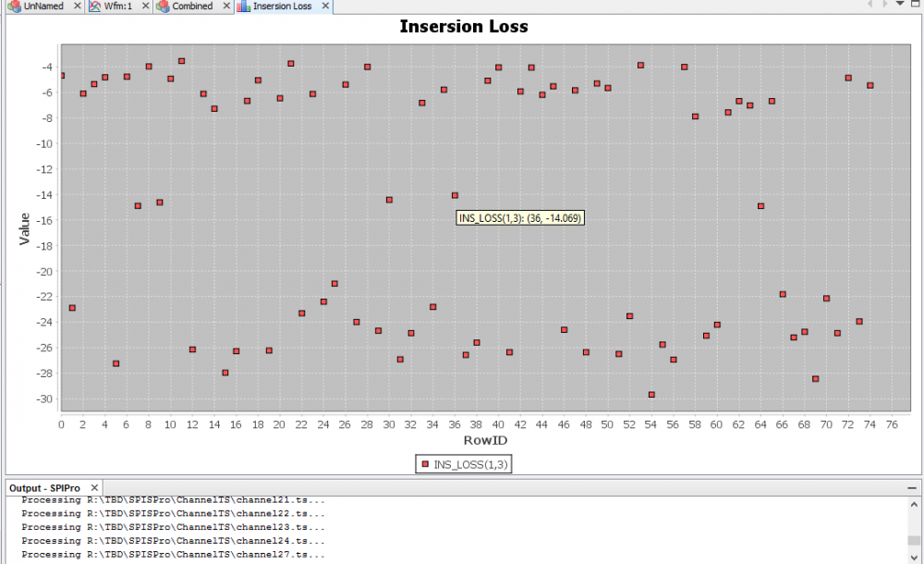Expand the opened documents list dropdown
Viewport: 924px width, 564px height.
tap(900, 4)
